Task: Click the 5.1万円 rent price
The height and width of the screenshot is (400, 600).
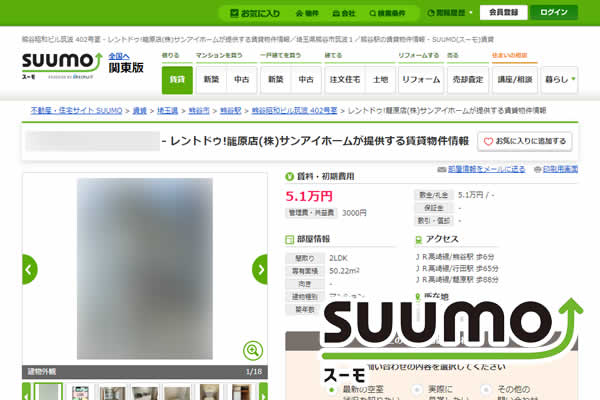Action: pyautogui.click(x=309, y=196)
